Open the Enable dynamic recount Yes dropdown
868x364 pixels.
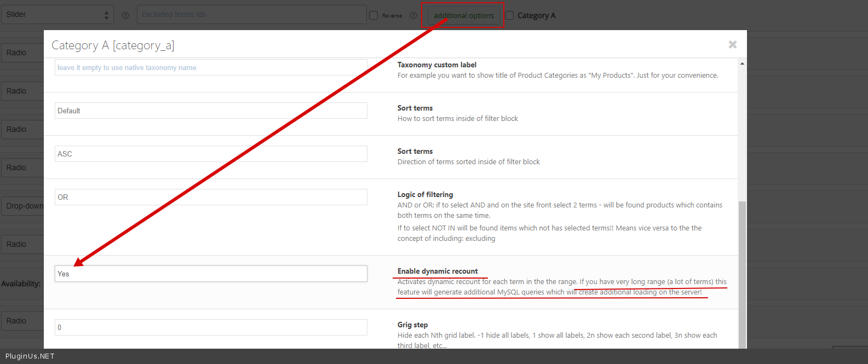point(211,274)
